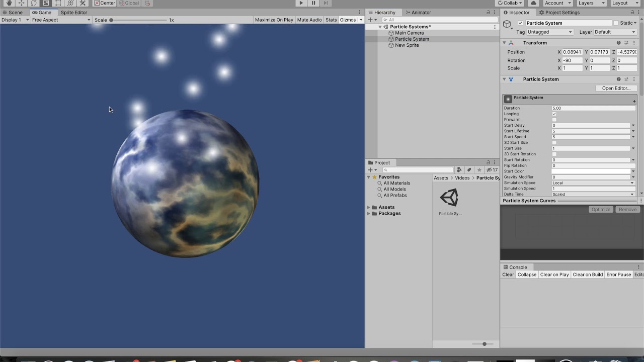Open Transform component help icon
This screenshot has height=362, width=644.
tap(619, 43)
